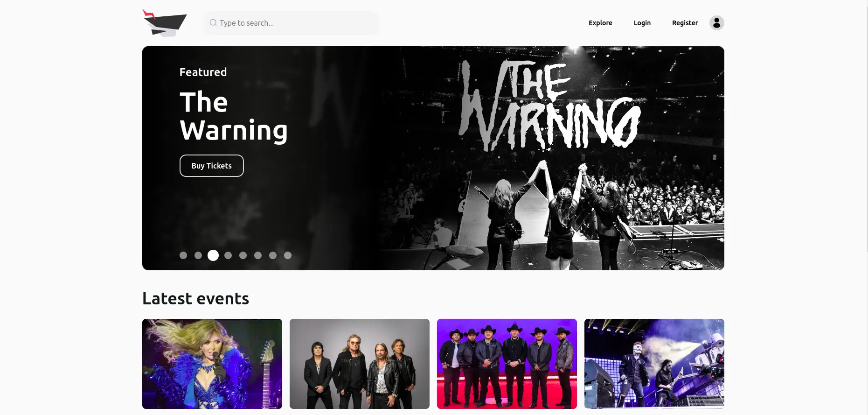Open the Login page

click(642, 23)
